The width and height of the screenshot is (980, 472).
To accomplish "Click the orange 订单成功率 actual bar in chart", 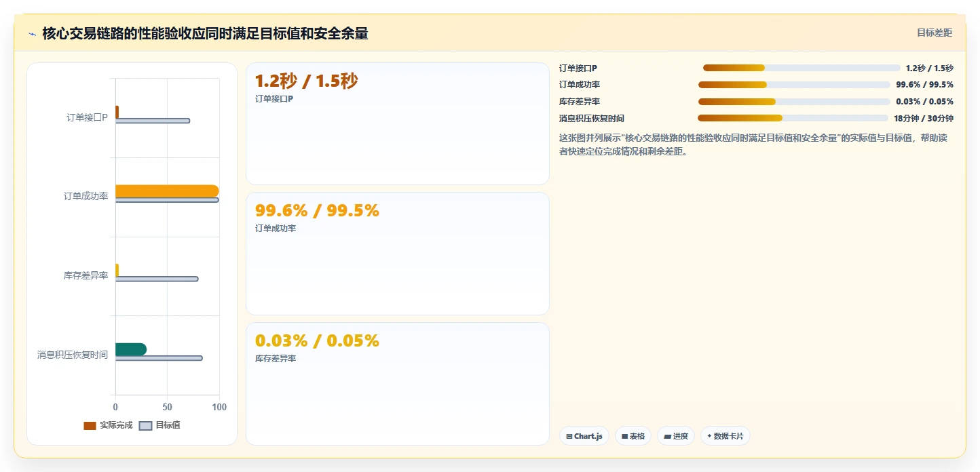I will 167,191.
